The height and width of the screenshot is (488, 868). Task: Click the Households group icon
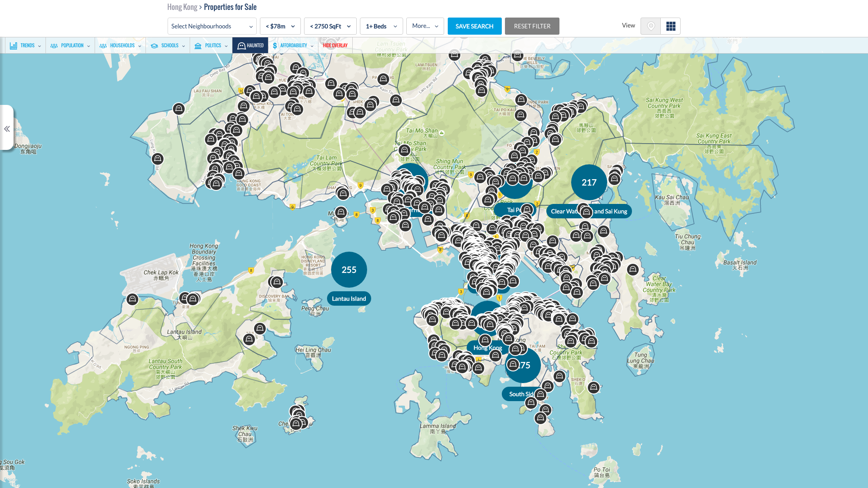click(103, 45)
